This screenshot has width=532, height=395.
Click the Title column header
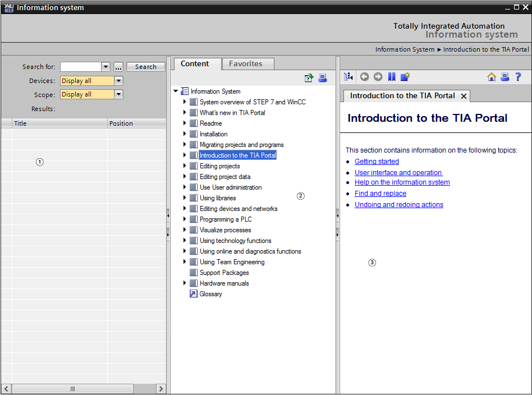point(59,123)
